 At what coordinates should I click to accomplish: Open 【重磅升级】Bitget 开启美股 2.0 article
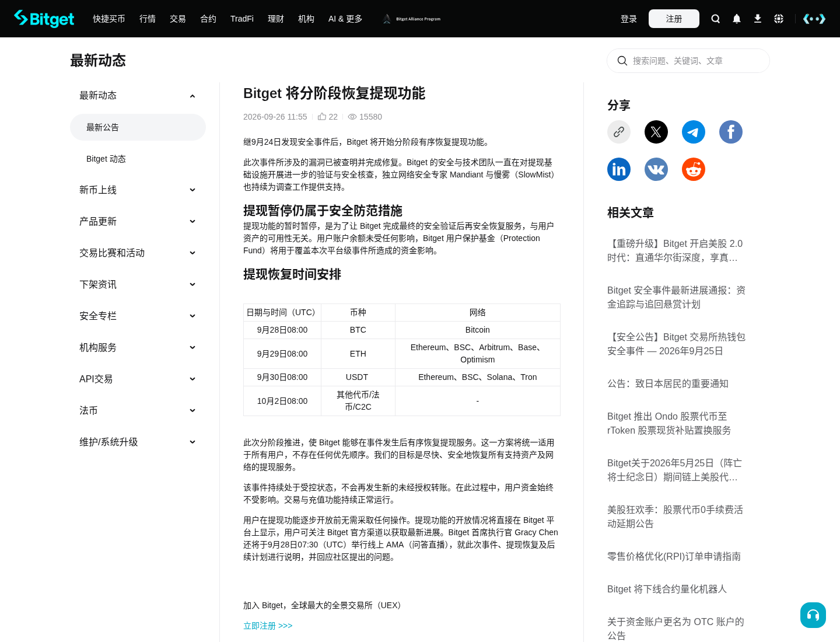click(675, 250)
